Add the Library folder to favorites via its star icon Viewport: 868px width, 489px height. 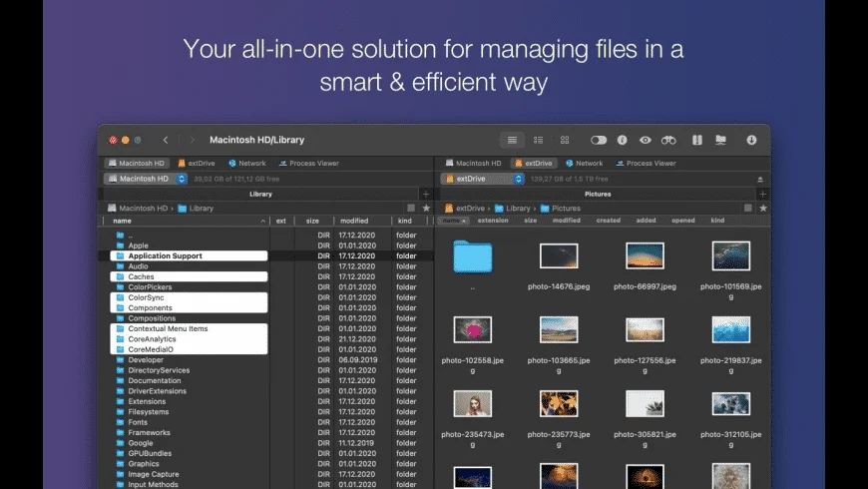(426, 209)
